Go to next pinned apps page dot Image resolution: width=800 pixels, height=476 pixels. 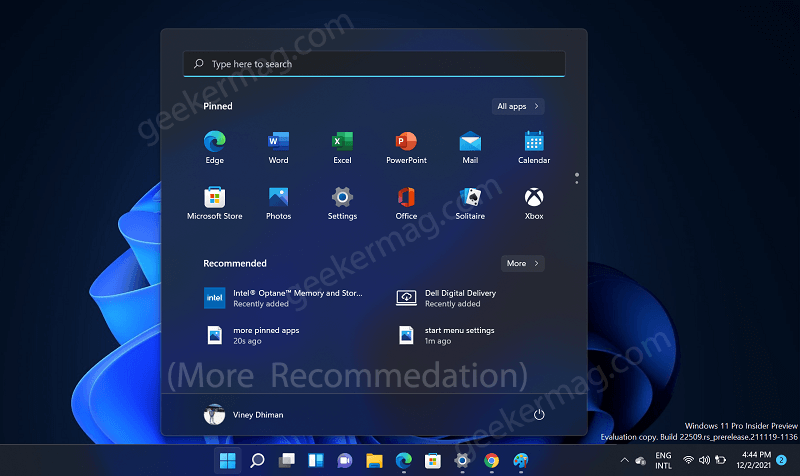(x=577, y=183)
